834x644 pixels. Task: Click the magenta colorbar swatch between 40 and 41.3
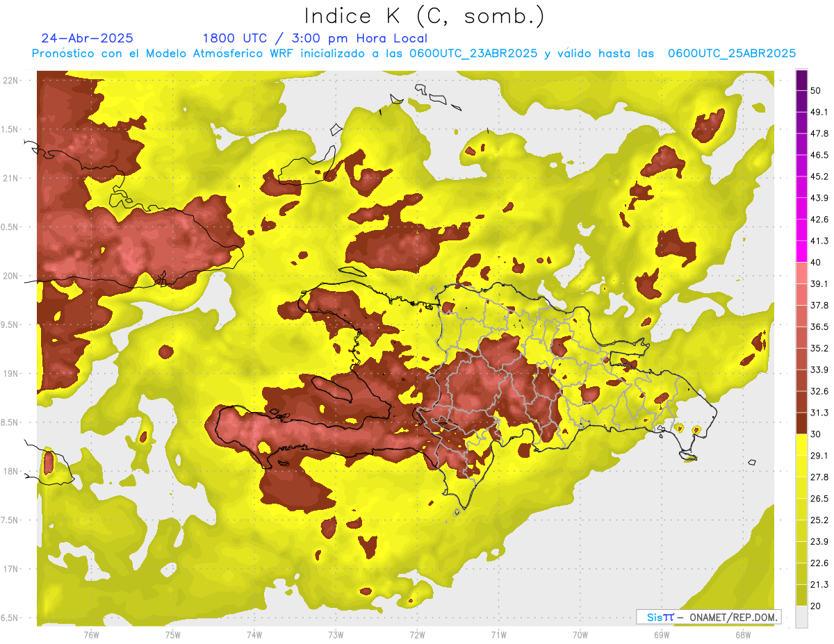801,251
